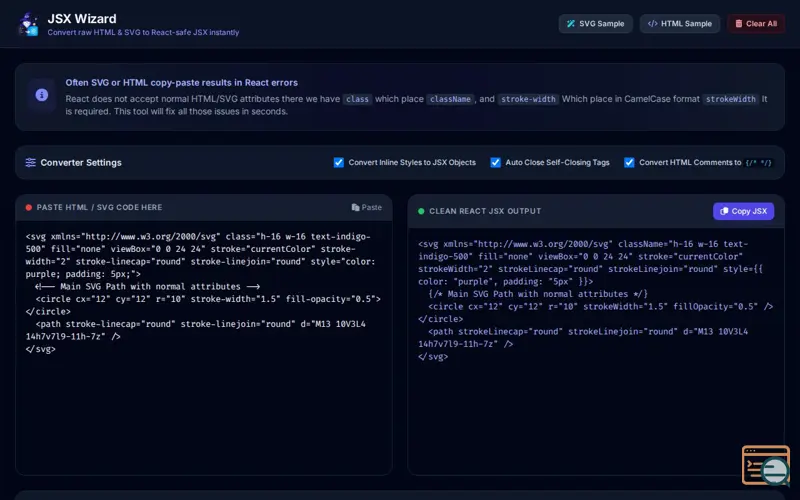Copy the JSX output
The image size is (800, 500).
743,211
